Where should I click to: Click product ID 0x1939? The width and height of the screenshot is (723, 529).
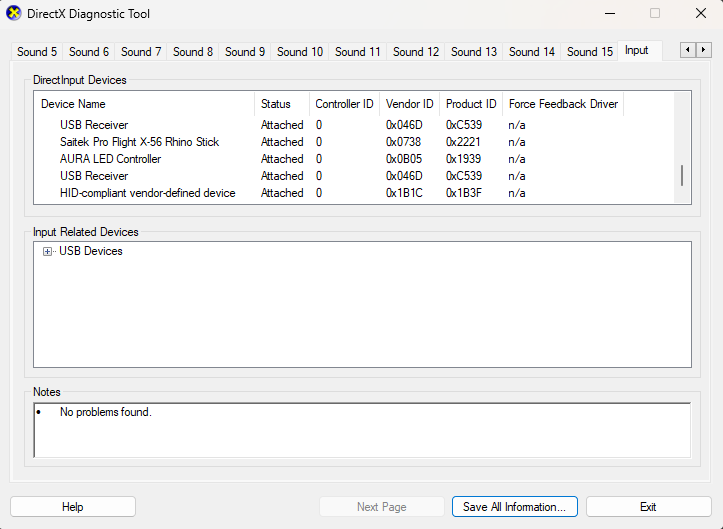point(463,159)
